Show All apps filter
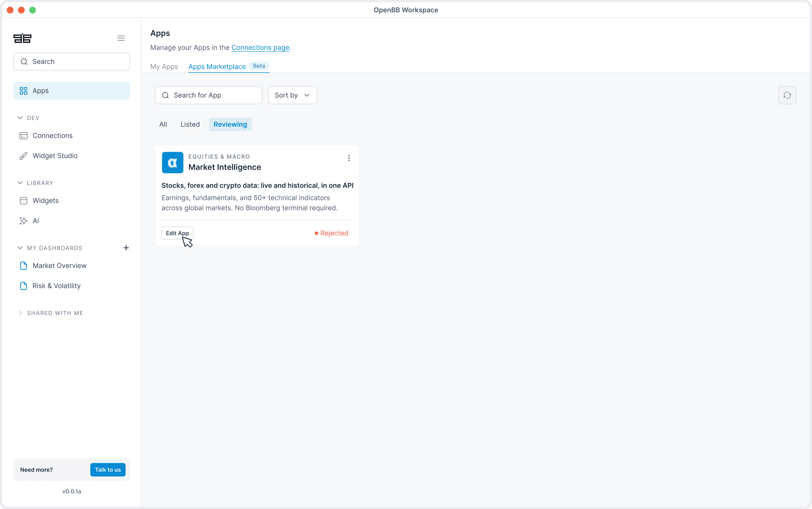The height and width of the screenshot is (509, 812). point(163,124)
